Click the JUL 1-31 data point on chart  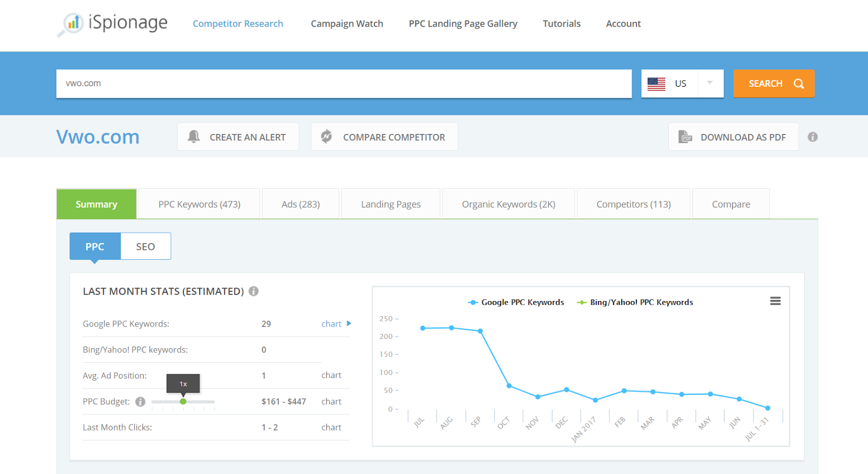[x=768, y=408]
